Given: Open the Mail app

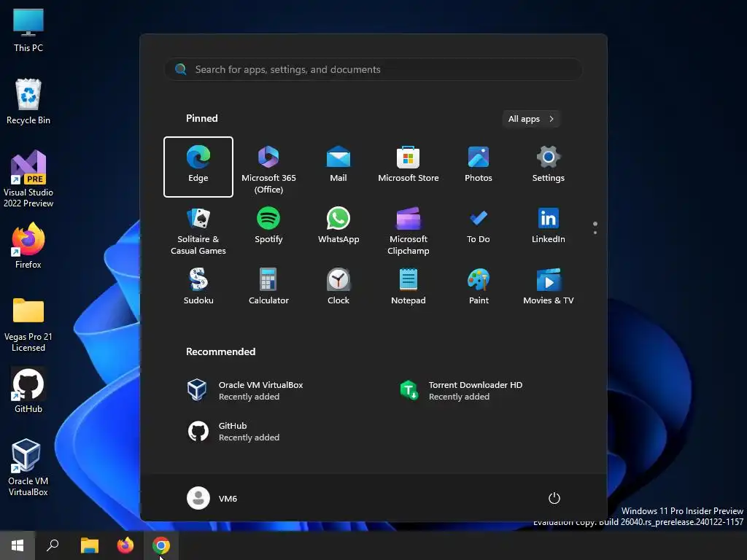Looking at the screenshot, I should [x=338, y=165].
